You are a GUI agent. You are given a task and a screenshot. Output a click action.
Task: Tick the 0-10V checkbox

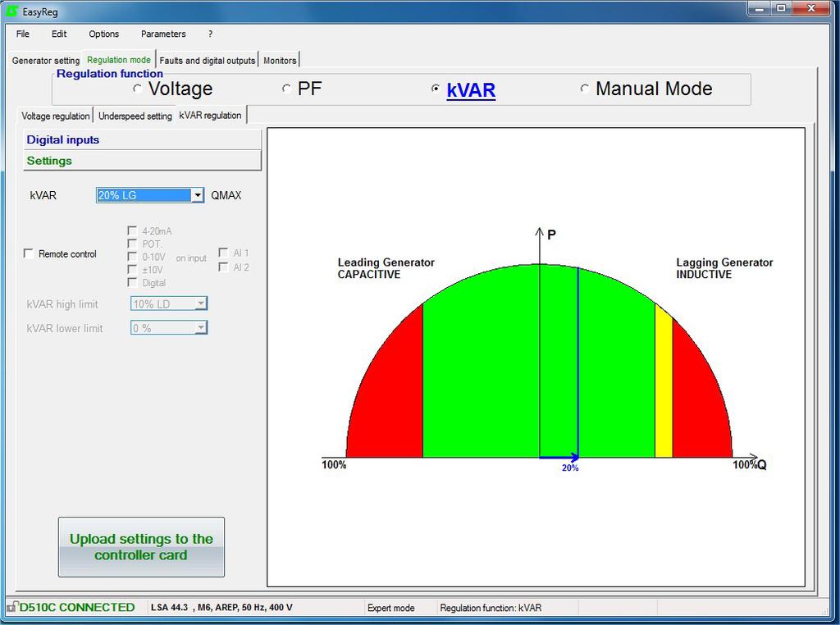coord(132,257)
